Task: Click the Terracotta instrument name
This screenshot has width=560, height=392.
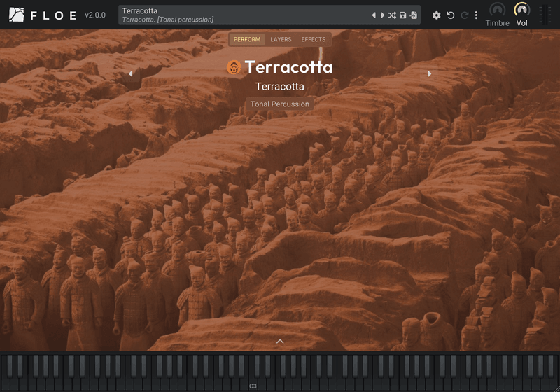Action: pyautogui.click(x=279, y=86)
